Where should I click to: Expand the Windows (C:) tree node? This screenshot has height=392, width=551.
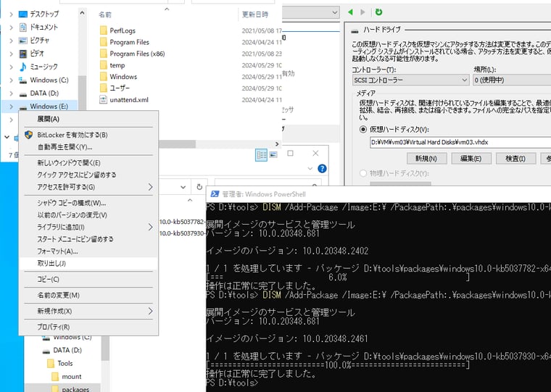pyautogui.click(x=11, y=80)
